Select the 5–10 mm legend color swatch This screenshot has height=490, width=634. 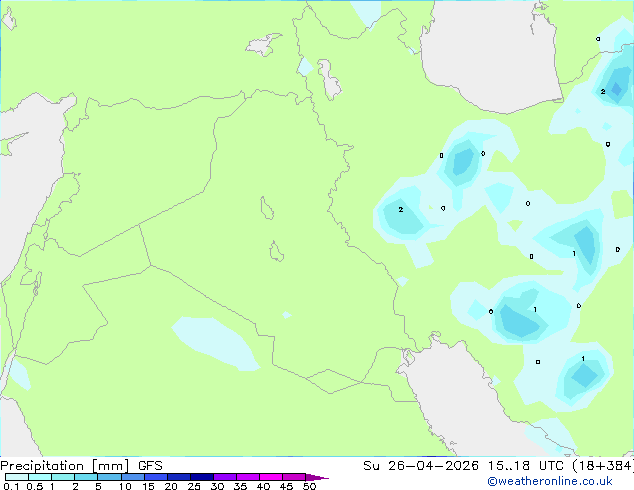109,477
